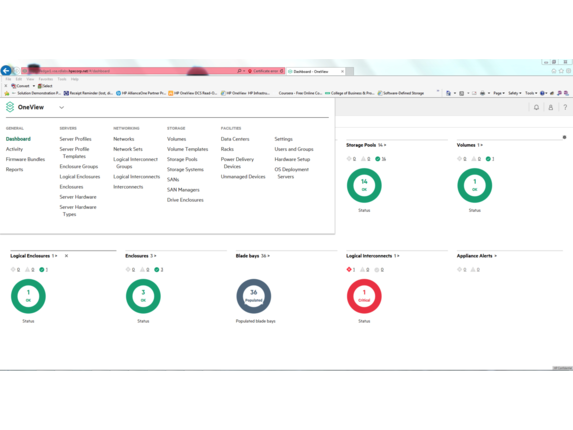Click the browser back arrow button
This screenshot has height=430, width=573.
coord(6,70)
